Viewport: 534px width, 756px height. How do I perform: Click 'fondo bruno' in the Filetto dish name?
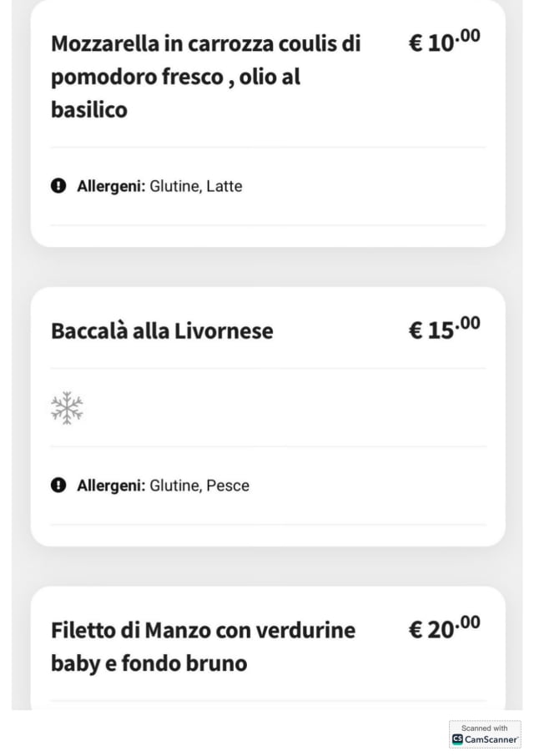click(x=184, y=664)
